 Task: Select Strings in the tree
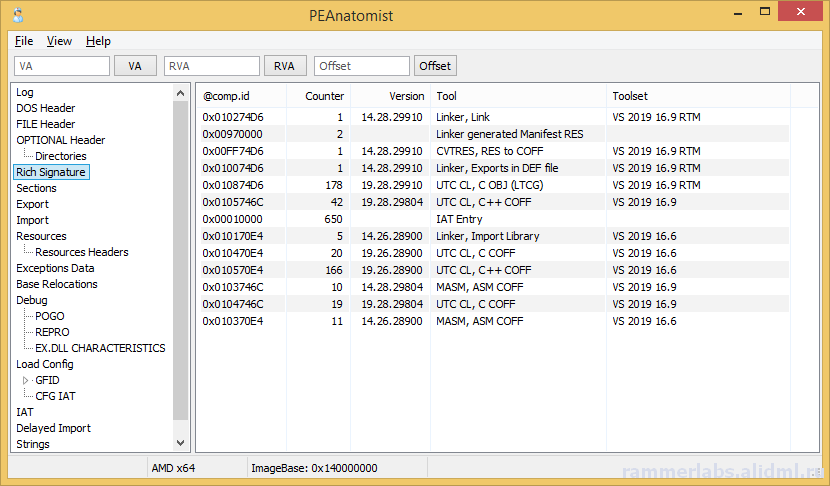33,444
